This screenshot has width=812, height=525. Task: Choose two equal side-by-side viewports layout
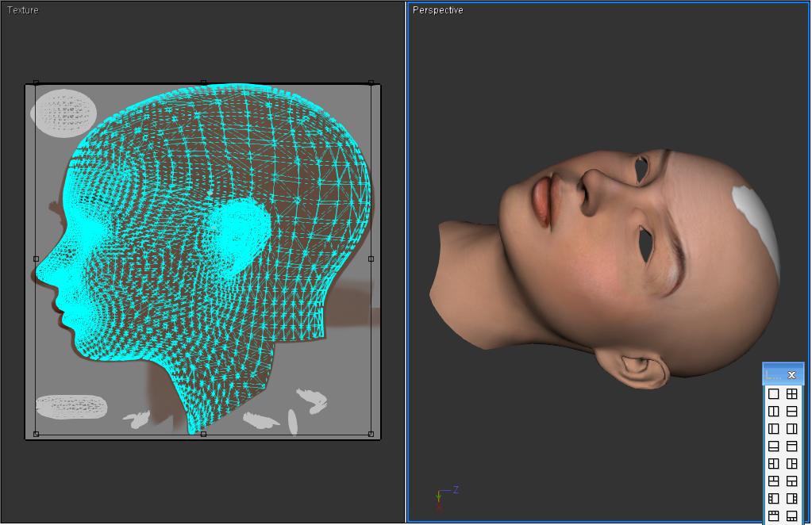pos(774,411)
